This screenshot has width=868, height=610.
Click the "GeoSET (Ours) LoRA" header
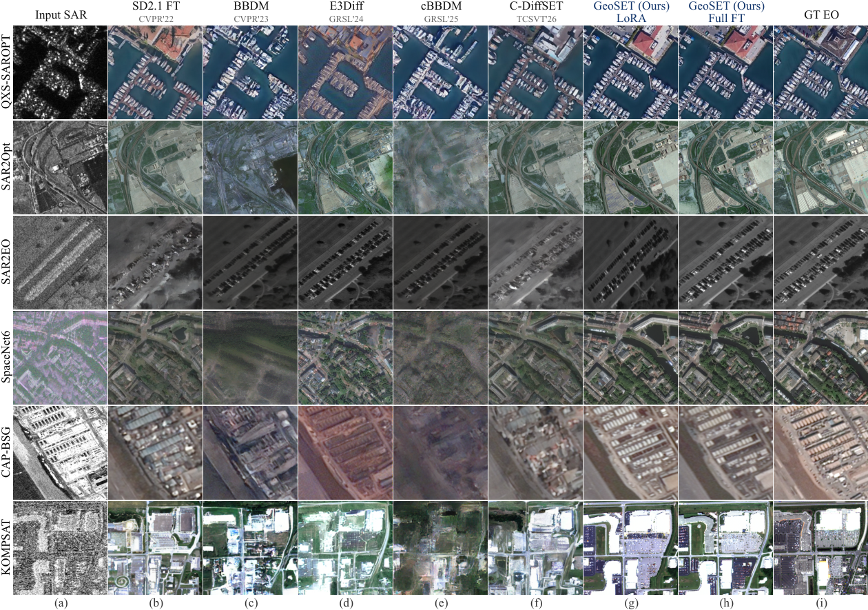[x=630, y=12]
